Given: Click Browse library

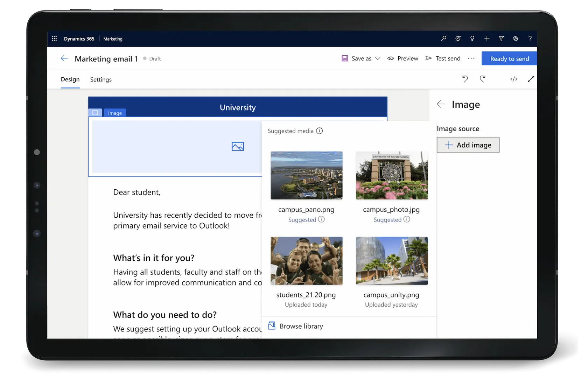Looking at the screenshot, I should click(x=295, y=326).
